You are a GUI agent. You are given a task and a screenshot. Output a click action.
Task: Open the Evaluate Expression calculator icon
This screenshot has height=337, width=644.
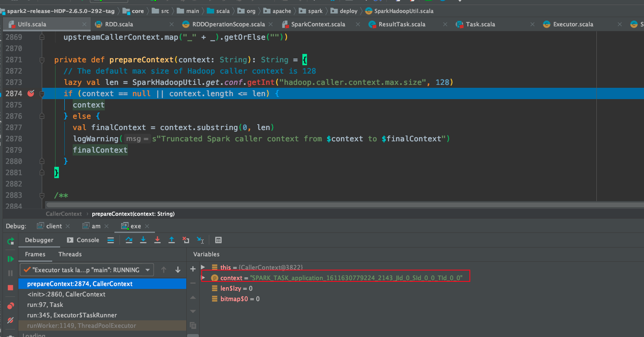click(218, 240)
